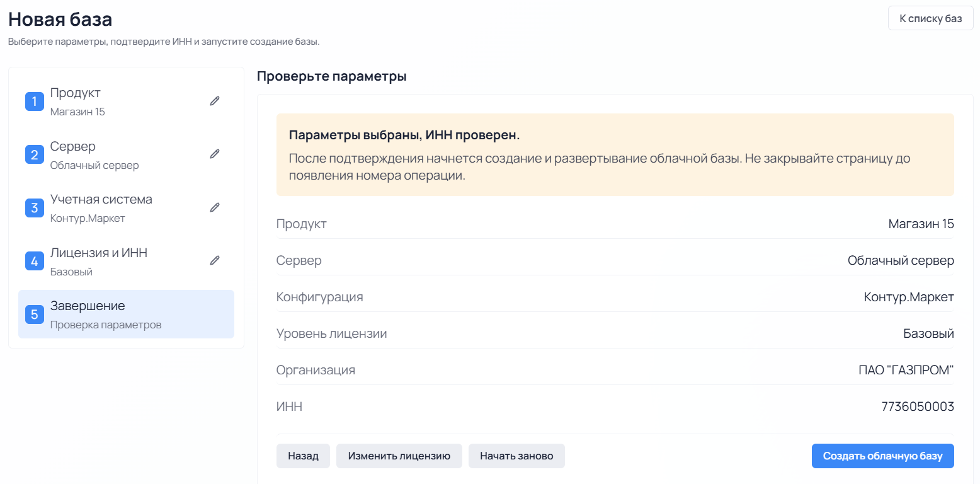This screenshot has width=980, height=484.
Task: Select step number 2 badge for Сервер
Action: tap(34, 154)
